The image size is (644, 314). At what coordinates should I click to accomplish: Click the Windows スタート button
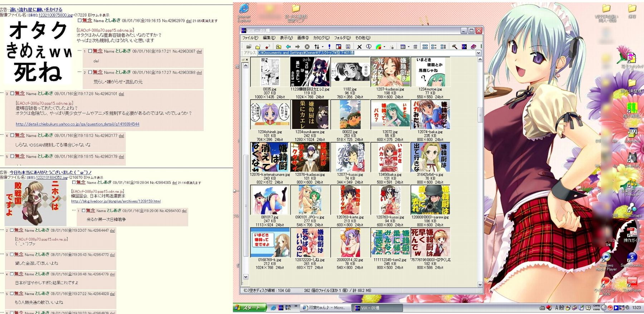point(250,308)
